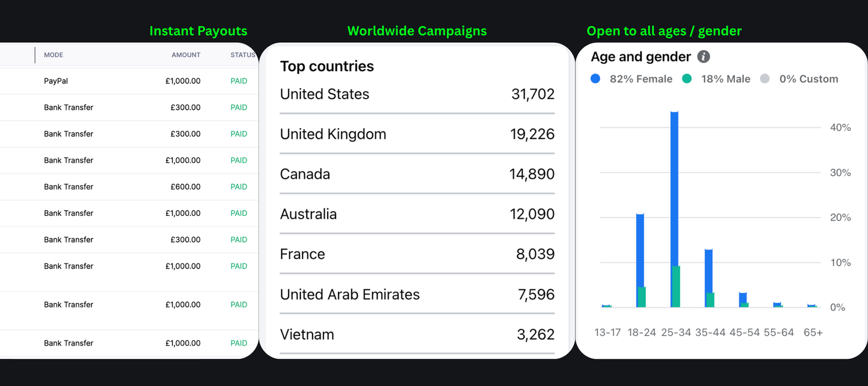868x386 pixels.
Task: Click the blue Female legend dot
Action: [595, 79]
